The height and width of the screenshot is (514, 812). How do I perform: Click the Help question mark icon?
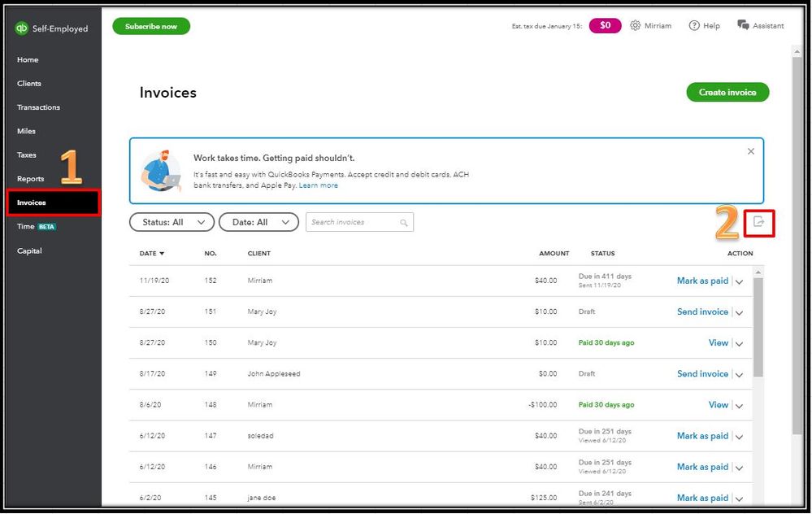pos(694,25)
